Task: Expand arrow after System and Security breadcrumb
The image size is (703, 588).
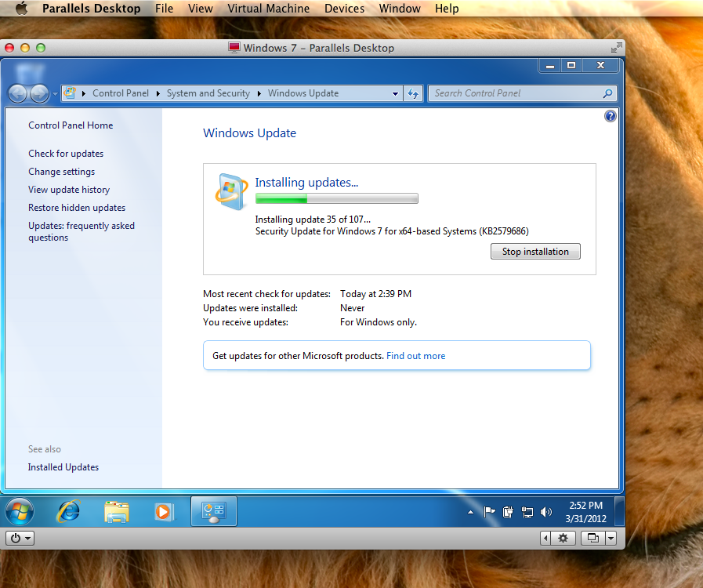Action: 259,93
